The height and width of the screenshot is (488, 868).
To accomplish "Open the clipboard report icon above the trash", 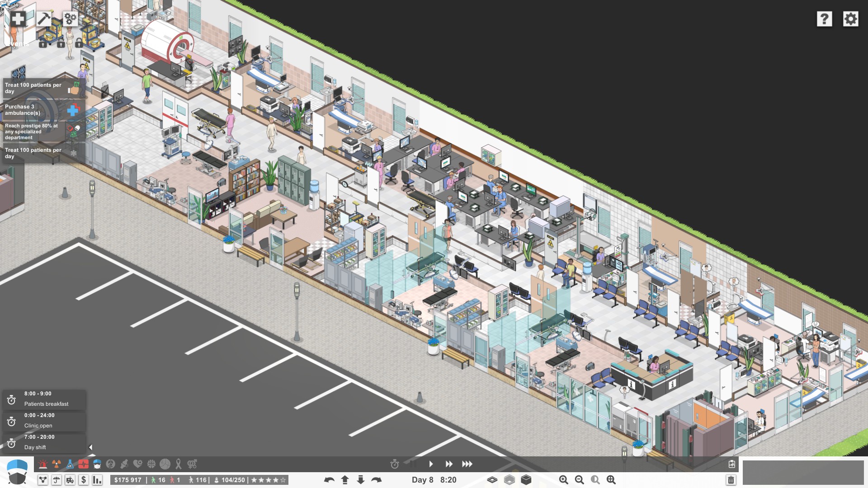I will pos(732,464).
